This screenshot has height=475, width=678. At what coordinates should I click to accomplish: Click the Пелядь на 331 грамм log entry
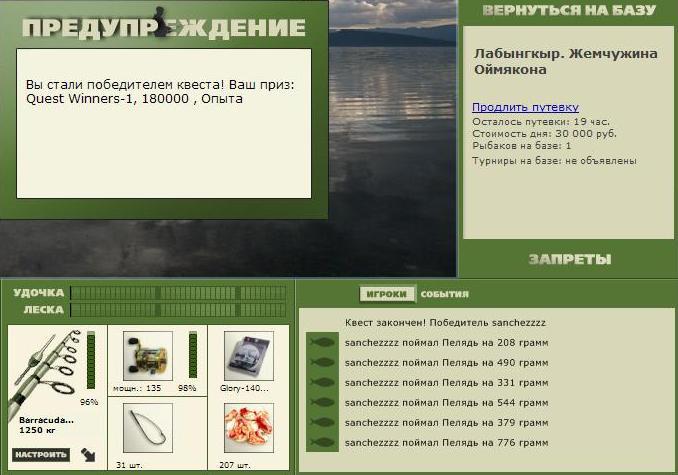(446, 383)
